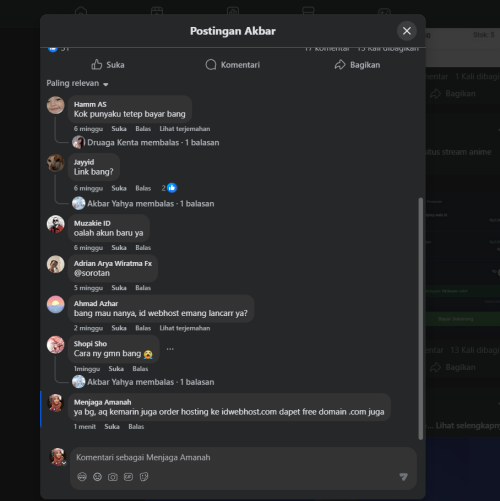Image resolution: width=500 pixels, height=501 pixels.
Task: Reply to Muzakie ID comment via Balas
Action: pyautogui.click(x=143, y=248)
